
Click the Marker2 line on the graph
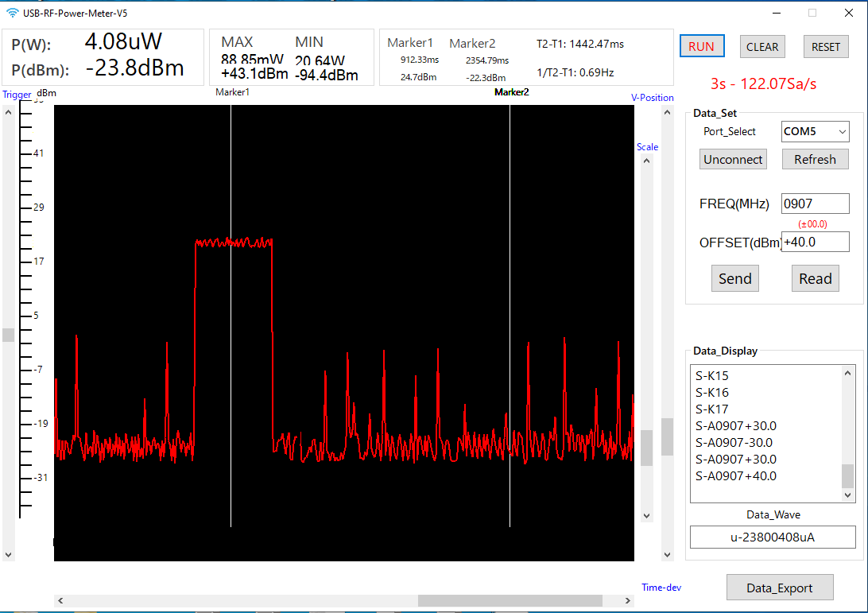(x=510, y=316)
